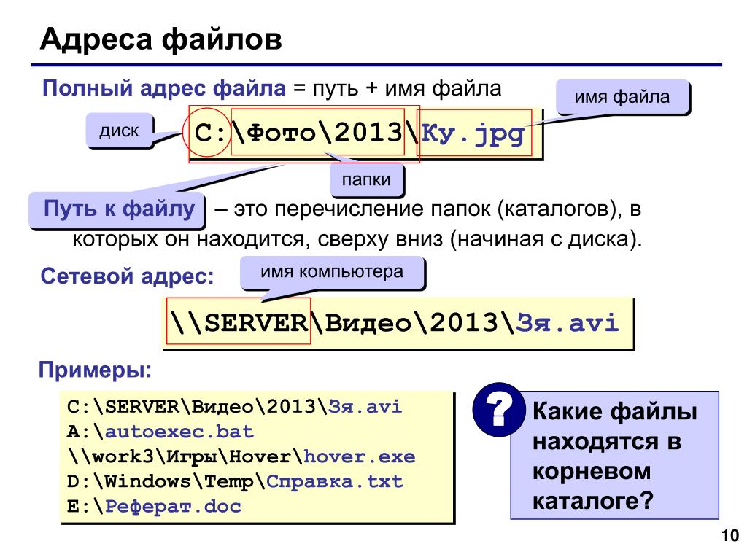
Task: Click the folder path "\Фото\2013"
Action: coord(318,132)
